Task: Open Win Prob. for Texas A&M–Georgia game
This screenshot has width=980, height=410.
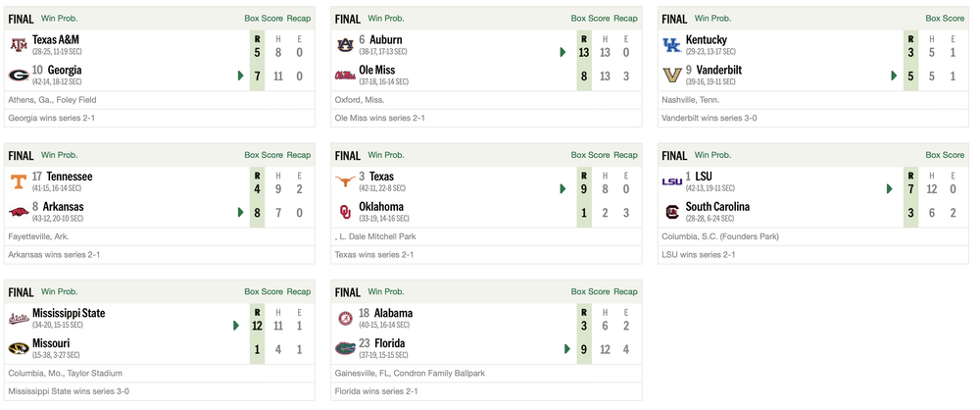Action: (x=61, y=18)
